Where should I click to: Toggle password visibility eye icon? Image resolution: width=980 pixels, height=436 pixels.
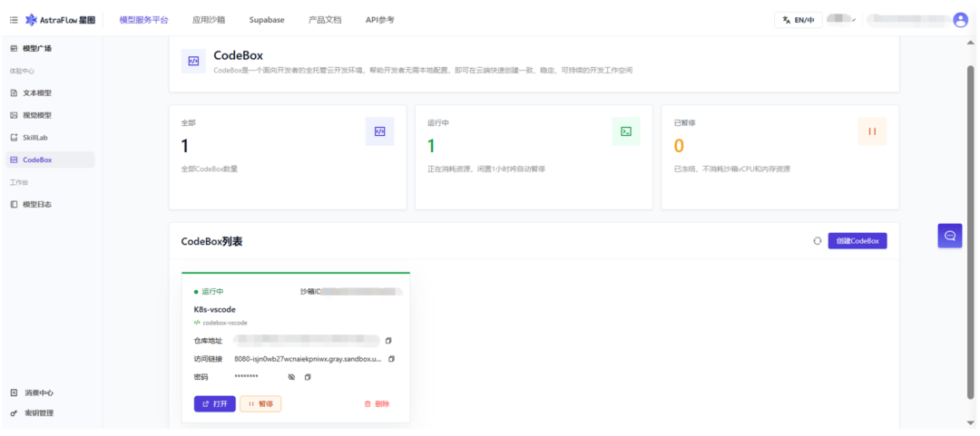pos(291,377)
